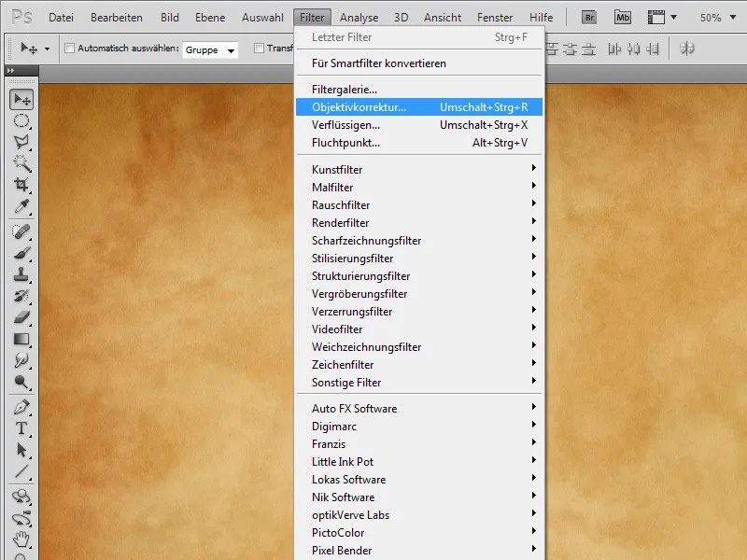Viewport: 747px width, 560px height.
Task: Select the History Brush tool
Action: click(x=21, y=296)
